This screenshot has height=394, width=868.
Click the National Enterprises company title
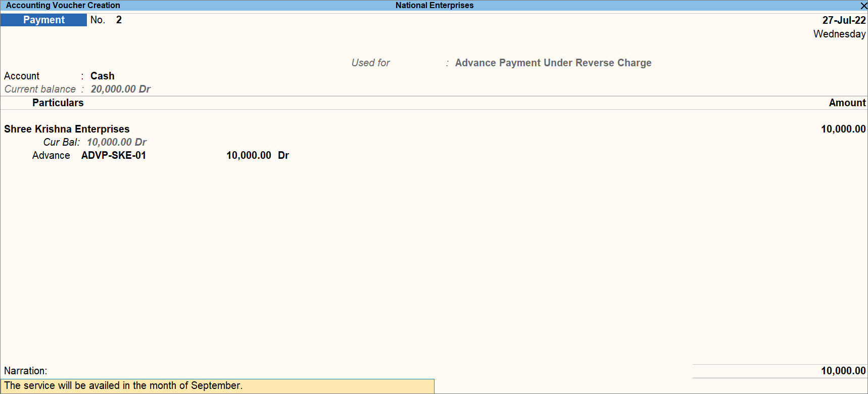(435, 6)
